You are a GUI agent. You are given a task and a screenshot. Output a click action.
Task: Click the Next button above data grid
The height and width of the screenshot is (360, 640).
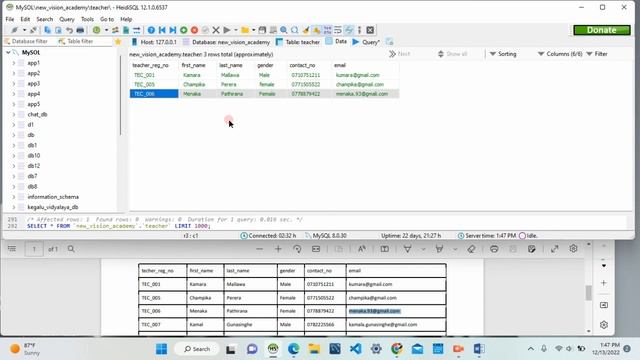coord(400,54)
